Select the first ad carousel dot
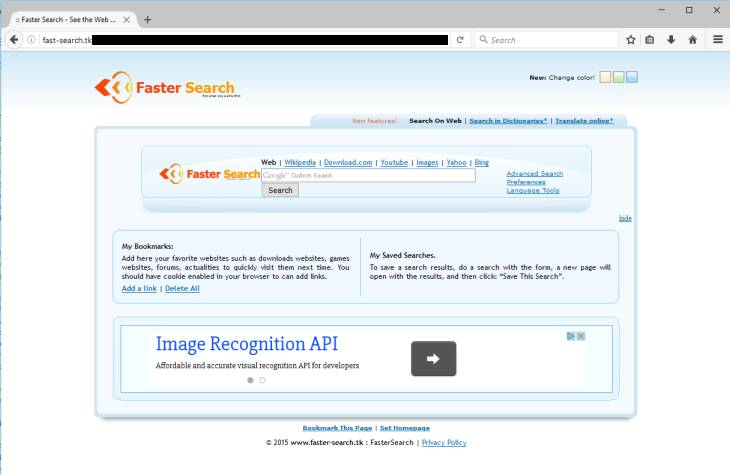Screen dimensions: 730x475 [250, 380]
